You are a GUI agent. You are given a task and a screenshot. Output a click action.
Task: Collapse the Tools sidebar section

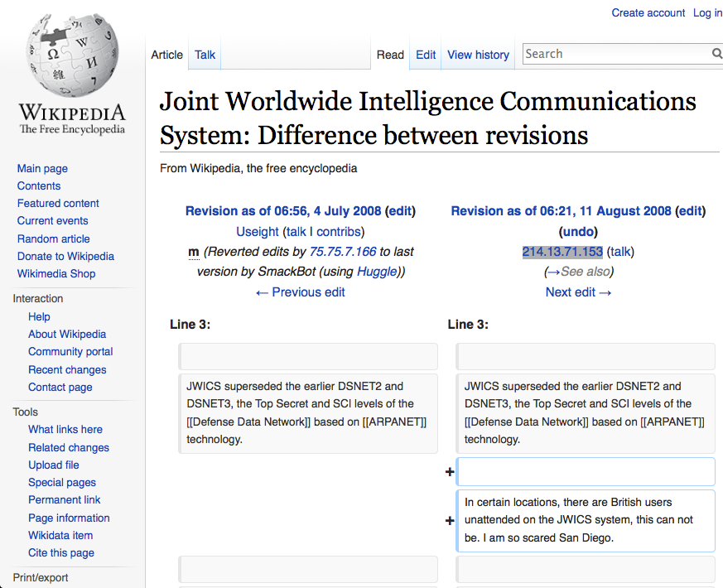pos(26,412)
